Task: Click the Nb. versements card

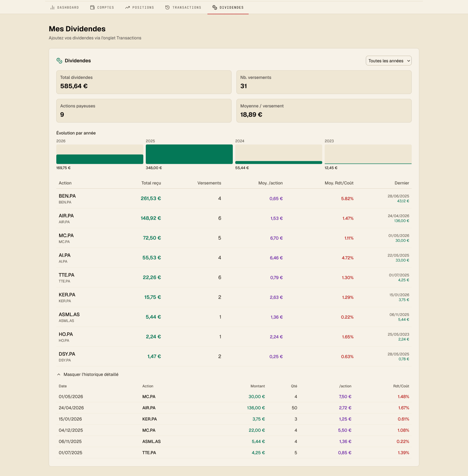Action: tap(324, 82)
